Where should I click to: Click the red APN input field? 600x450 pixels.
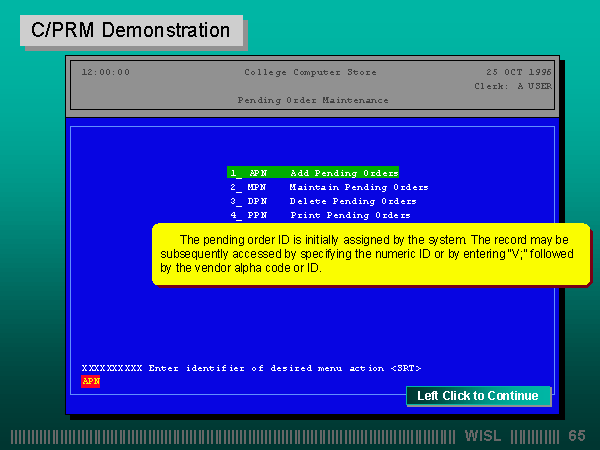(x=91, y=381)
